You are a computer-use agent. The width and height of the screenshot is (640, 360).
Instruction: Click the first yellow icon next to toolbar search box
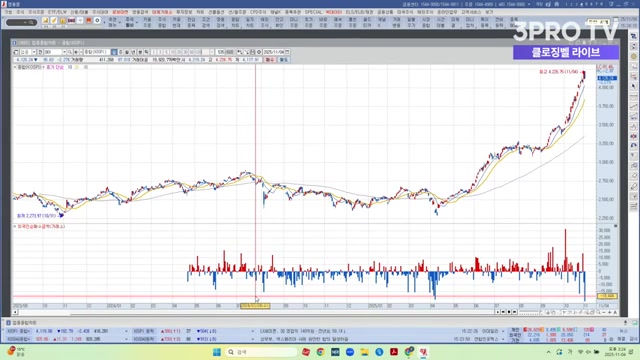(x=45, y=20)
